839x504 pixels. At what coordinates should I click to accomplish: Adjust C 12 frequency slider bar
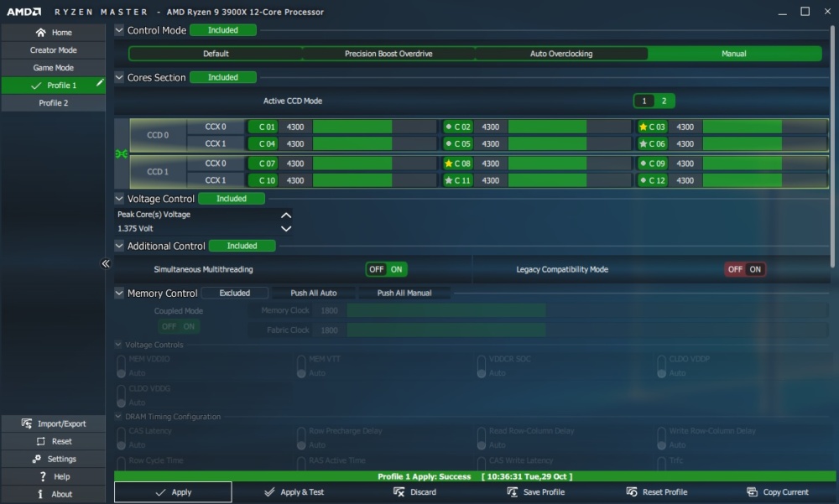(x=764, y=180)
